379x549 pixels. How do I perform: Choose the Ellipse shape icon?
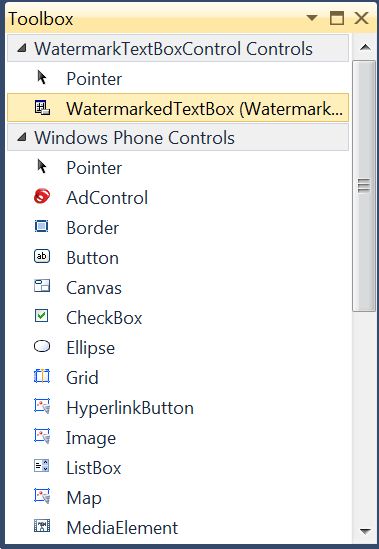coord(42,346)
